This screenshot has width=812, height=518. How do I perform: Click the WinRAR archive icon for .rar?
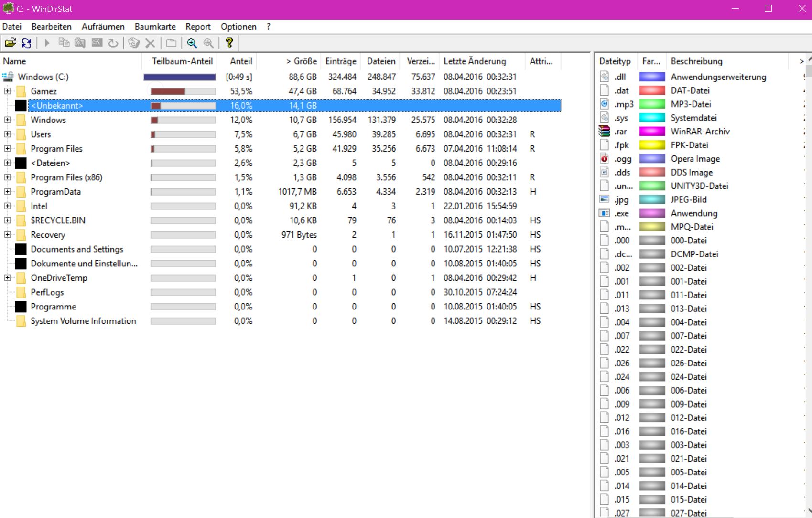click(x=605, y=131)
